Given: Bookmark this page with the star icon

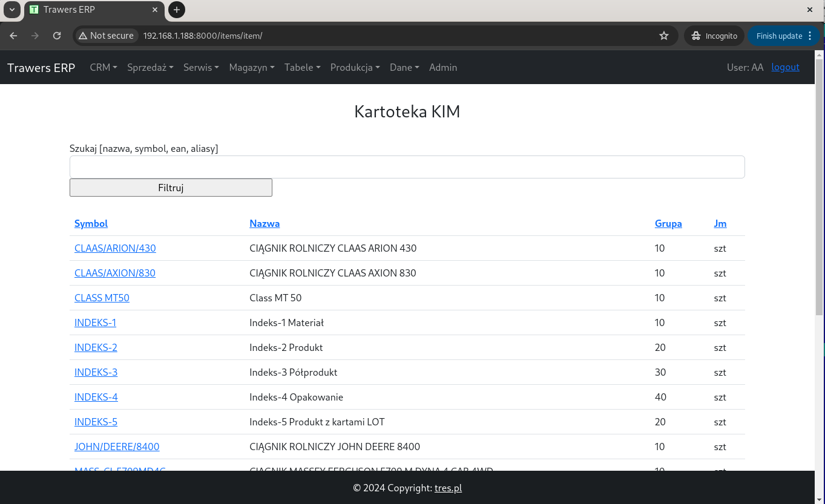Looking at the screenshot, I should (x=664, y=36).
